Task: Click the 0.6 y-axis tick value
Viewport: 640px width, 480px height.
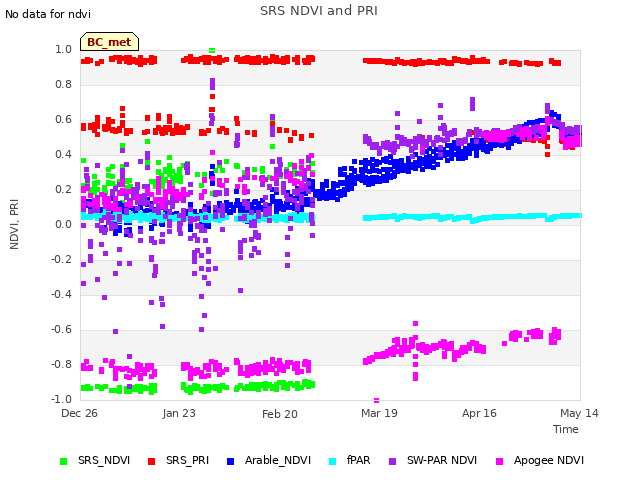Action: (63, 120)
